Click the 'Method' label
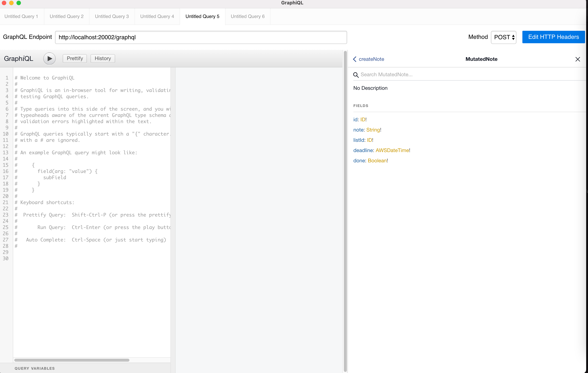 coord(478,37)
